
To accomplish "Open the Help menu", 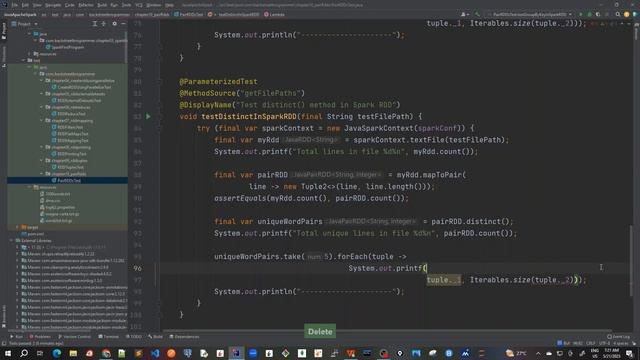I will (169, 5).
